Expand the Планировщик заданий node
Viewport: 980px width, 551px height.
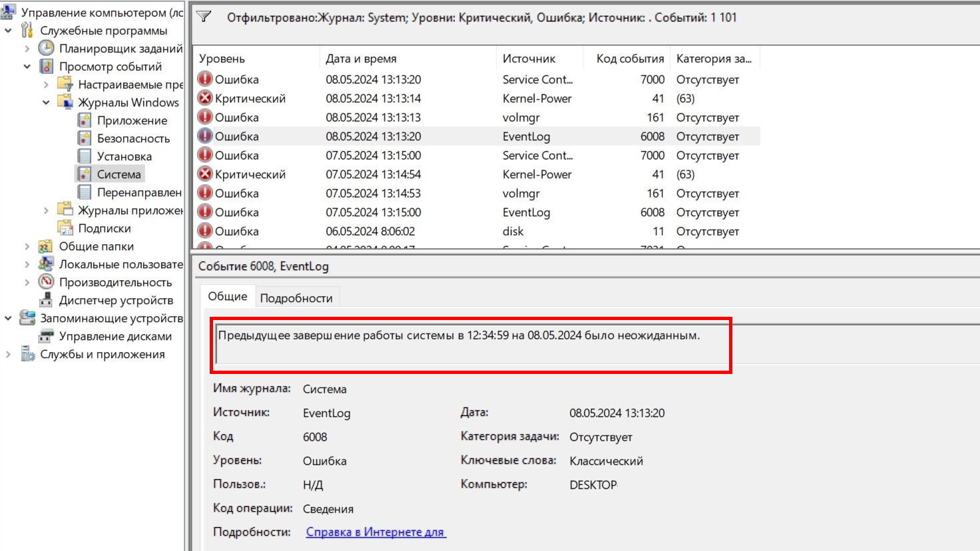tap(27, 49)
